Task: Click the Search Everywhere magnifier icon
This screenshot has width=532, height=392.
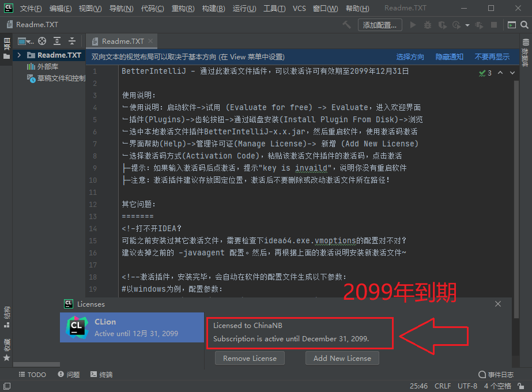Action: click(524, 25)
